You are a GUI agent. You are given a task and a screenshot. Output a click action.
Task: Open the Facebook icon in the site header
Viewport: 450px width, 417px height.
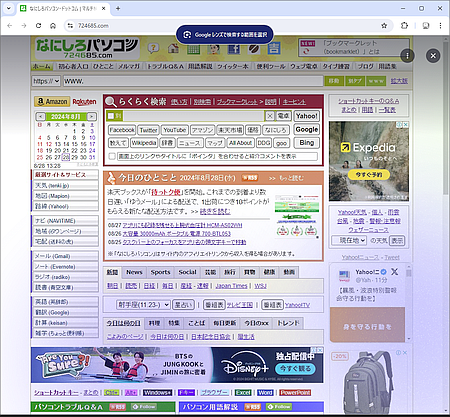[234, 49]
